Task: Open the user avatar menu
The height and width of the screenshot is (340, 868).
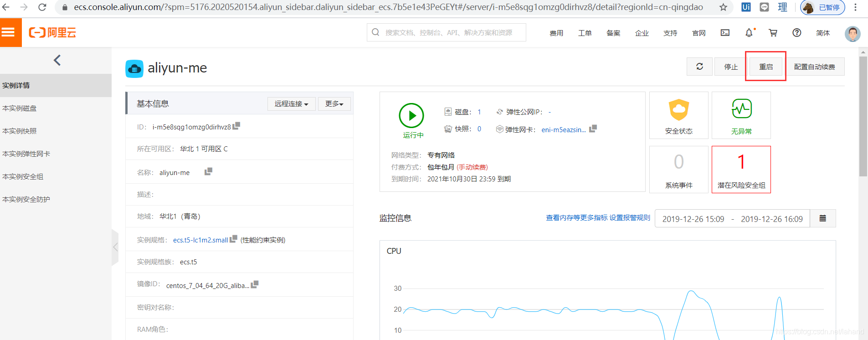Action: click(853, 33)
